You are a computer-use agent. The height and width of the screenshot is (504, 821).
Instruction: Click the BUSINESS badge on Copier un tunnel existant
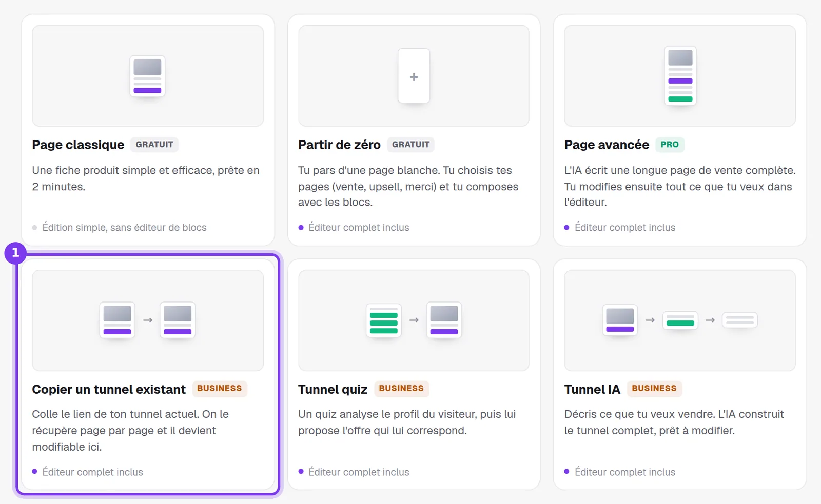tap(220, 389)
